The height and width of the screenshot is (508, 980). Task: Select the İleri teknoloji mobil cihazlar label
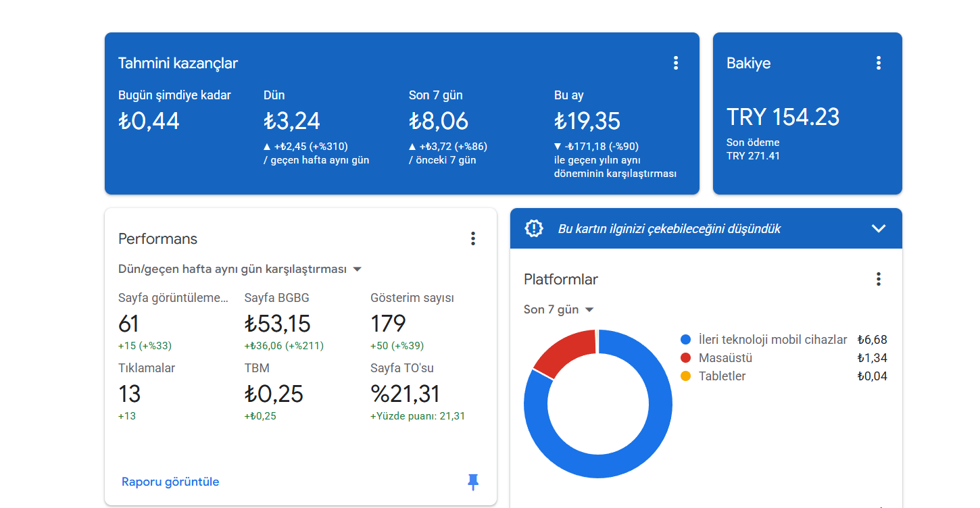coord(773,340)
